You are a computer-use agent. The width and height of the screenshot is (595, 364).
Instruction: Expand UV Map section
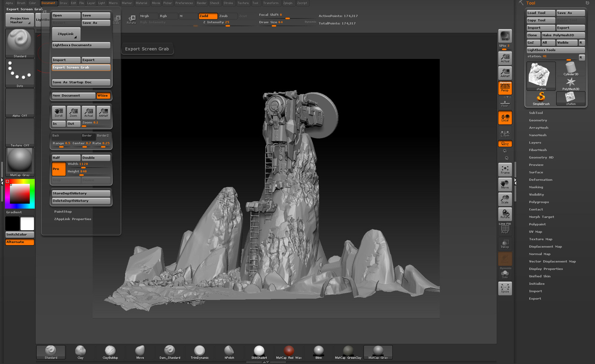click(535, 232)
